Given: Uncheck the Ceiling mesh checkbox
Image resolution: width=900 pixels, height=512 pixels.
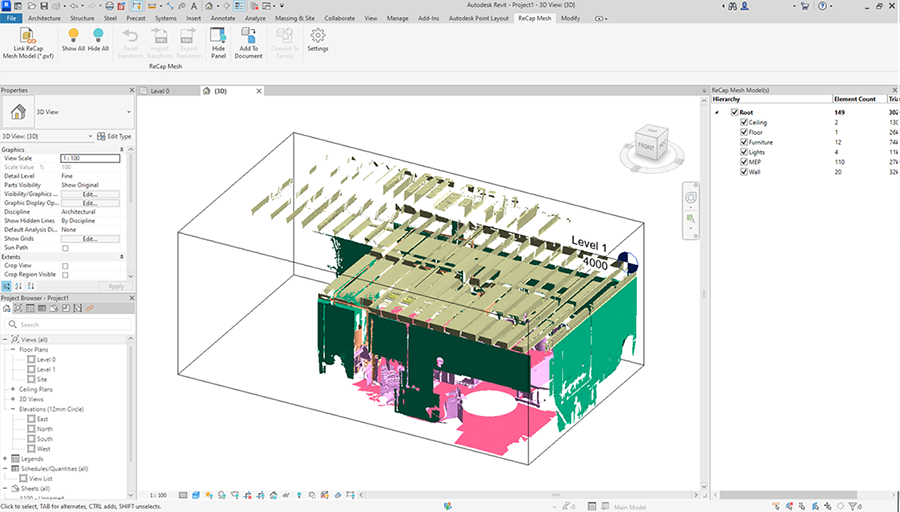Looking at the screenshot, I should [744, 122].
